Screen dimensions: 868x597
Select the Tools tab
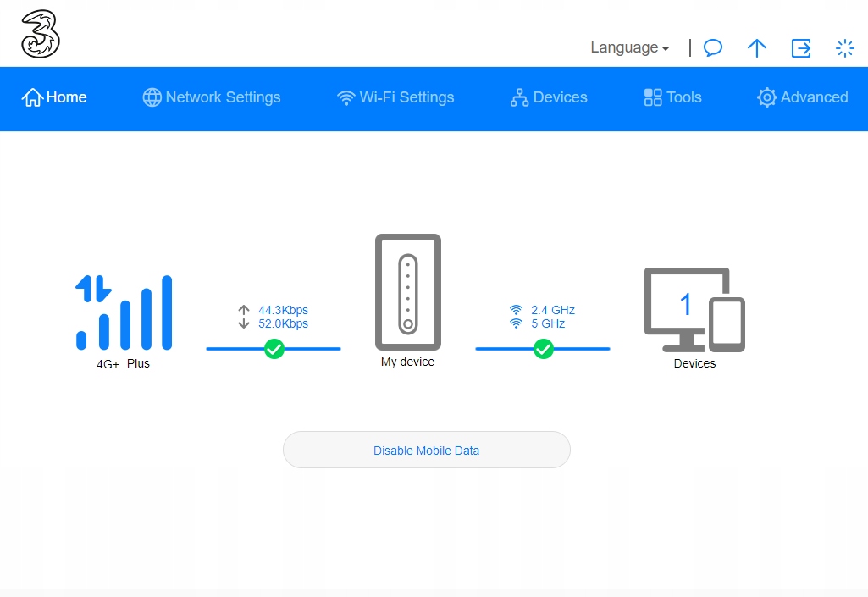coord(673,97)
